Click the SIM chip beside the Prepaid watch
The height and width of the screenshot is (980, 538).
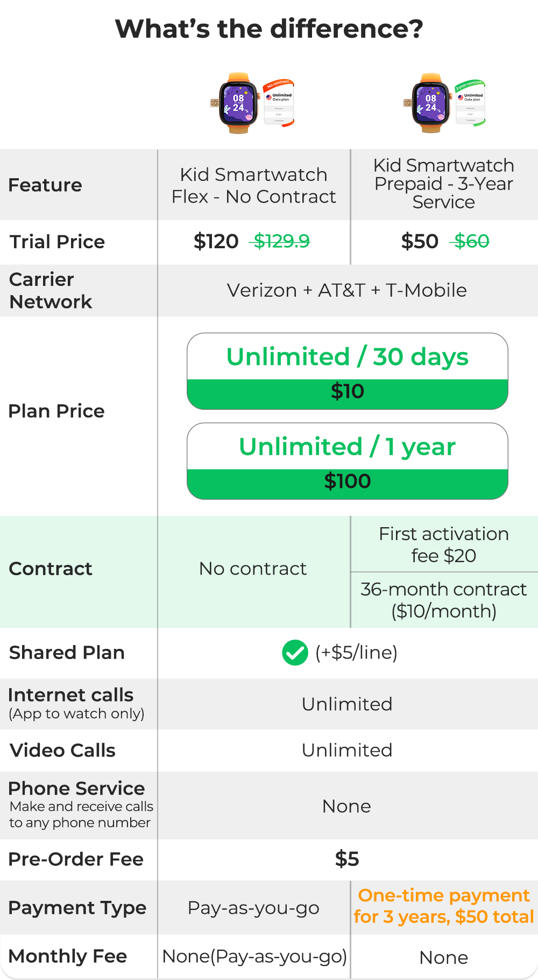click(x=407, y=102)
